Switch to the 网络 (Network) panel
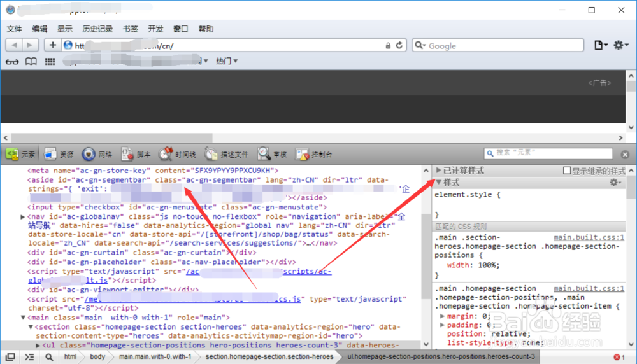 click(x=97, y=154)
